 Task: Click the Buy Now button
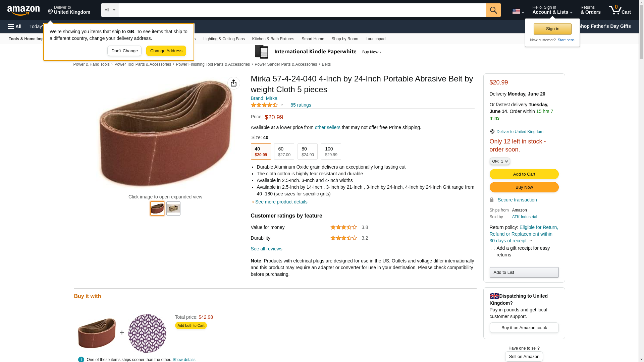click(x=524, y=187)
